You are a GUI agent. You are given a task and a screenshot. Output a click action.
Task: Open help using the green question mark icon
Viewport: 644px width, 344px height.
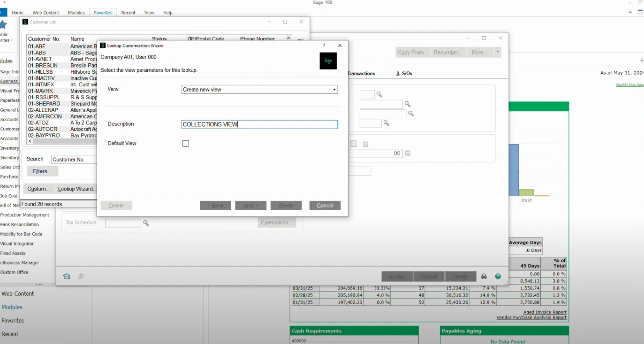point(498,276)
